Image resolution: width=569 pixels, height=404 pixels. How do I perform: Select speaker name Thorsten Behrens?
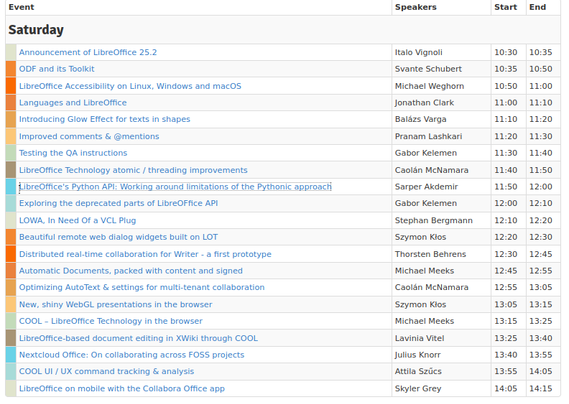coord(430,254)
